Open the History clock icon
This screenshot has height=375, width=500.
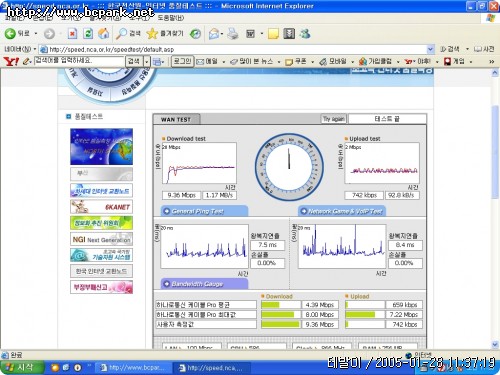(195, 33)
